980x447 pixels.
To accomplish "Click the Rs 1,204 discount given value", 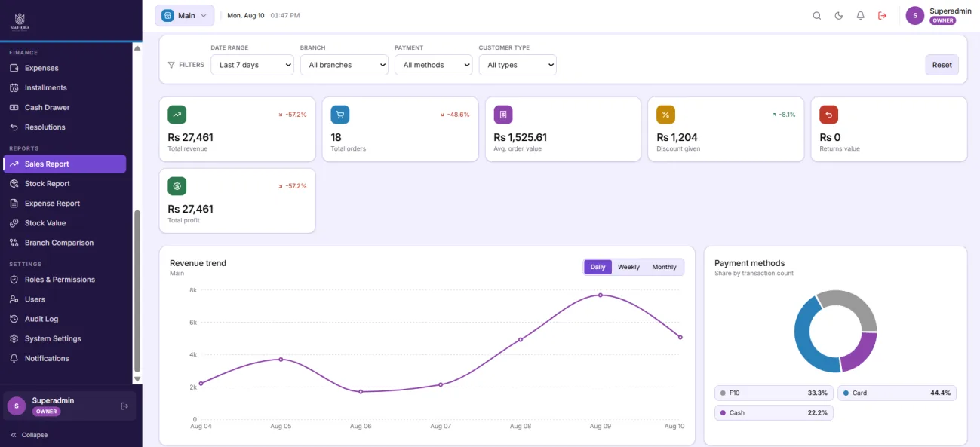I will coord(677,137).
